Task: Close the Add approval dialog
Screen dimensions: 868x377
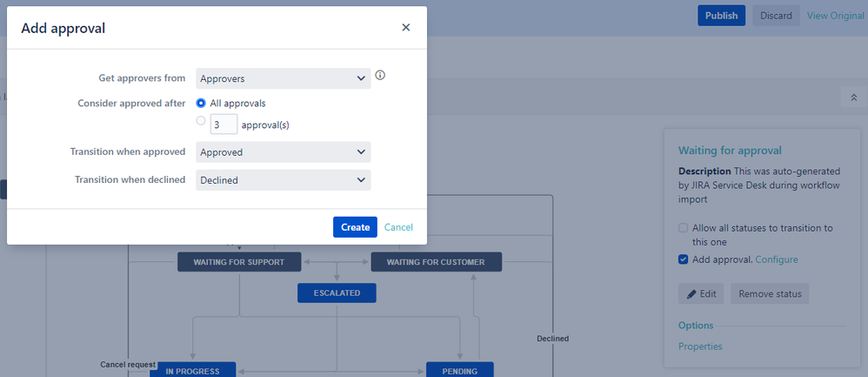Action: [406, 27]
